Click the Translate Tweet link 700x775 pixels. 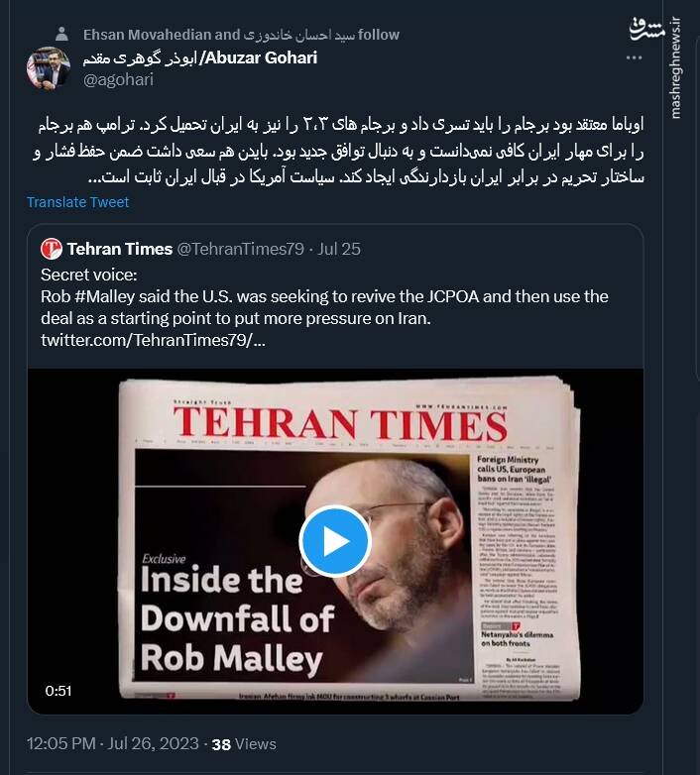77,202
